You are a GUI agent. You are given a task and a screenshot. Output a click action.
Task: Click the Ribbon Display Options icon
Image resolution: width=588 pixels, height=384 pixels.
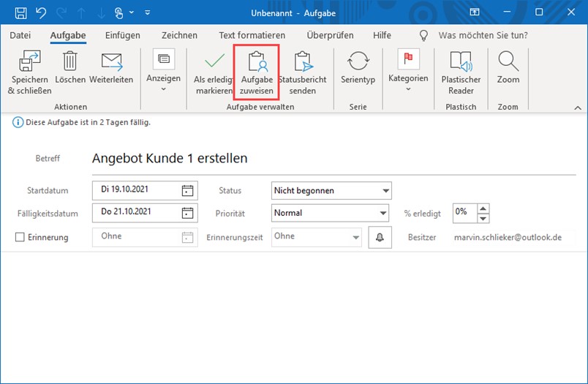tap(475, 12)
